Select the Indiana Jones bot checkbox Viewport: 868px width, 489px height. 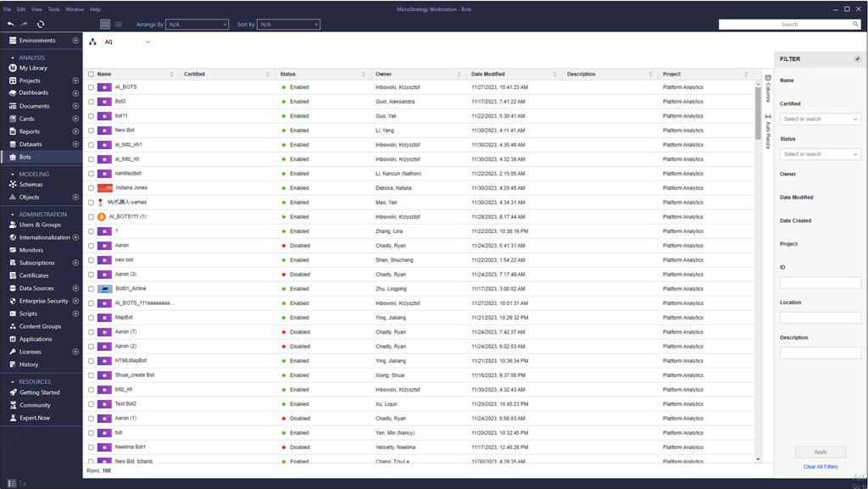pyautogui.click(x=92, y=188)
